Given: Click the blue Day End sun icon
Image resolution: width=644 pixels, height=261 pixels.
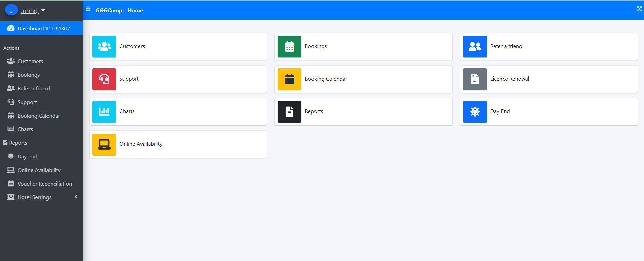Looking at the screenshot, I should pos(475,112).
